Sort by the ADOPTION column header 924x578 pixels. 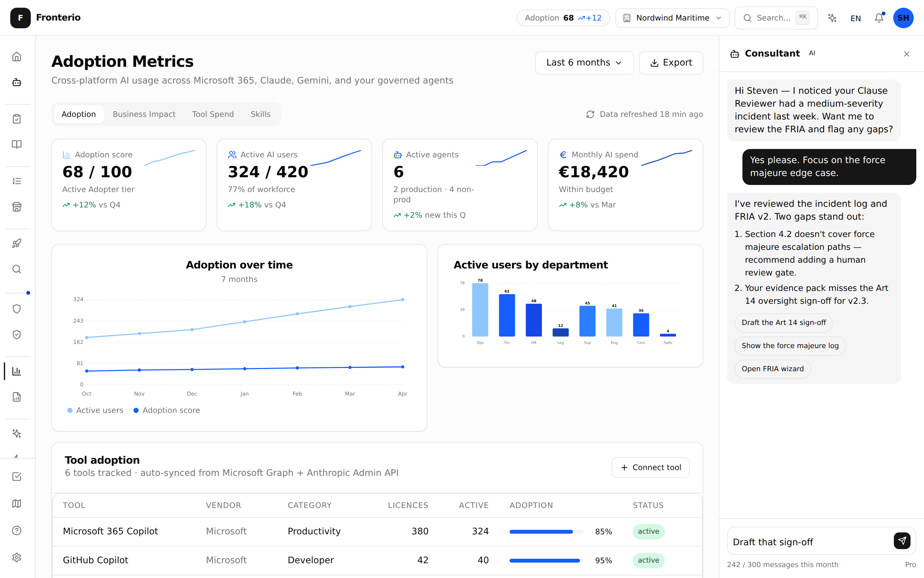(531, 505)
